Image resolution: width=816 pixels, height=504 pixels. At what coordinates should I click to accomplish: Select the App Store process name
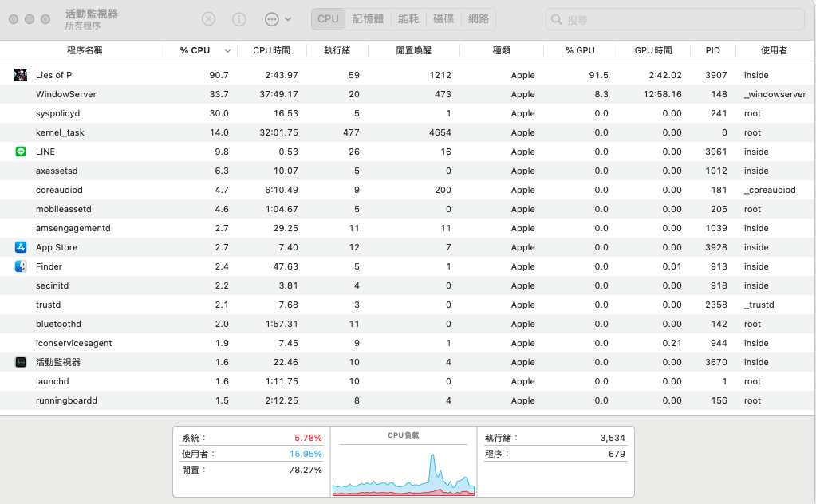coord(57,247)
